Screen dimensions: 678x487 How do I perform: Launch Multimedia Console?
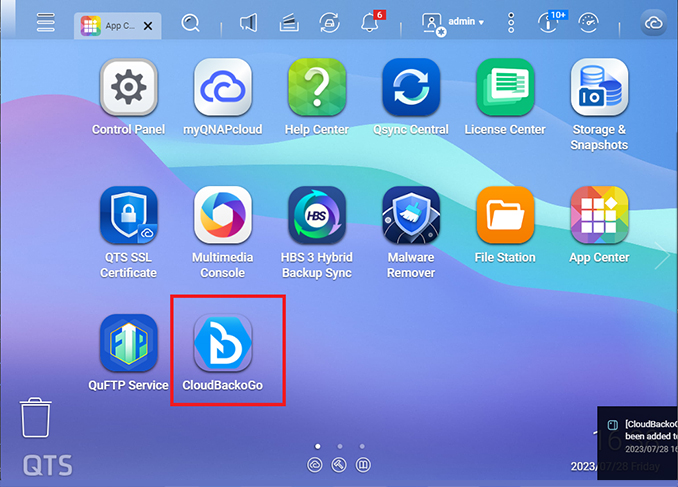223,215
